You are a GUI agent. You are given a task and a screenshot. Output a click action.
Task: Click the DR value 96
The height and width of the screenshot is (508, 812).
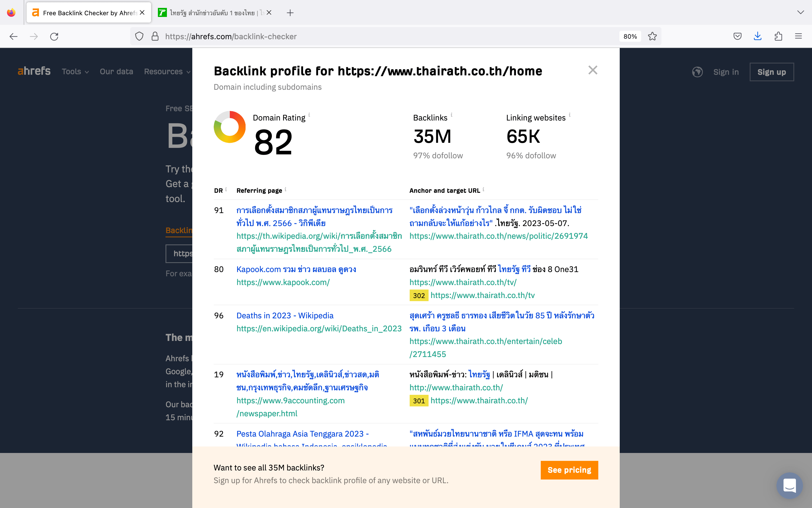pyautogui.click(x=219, y=316)
